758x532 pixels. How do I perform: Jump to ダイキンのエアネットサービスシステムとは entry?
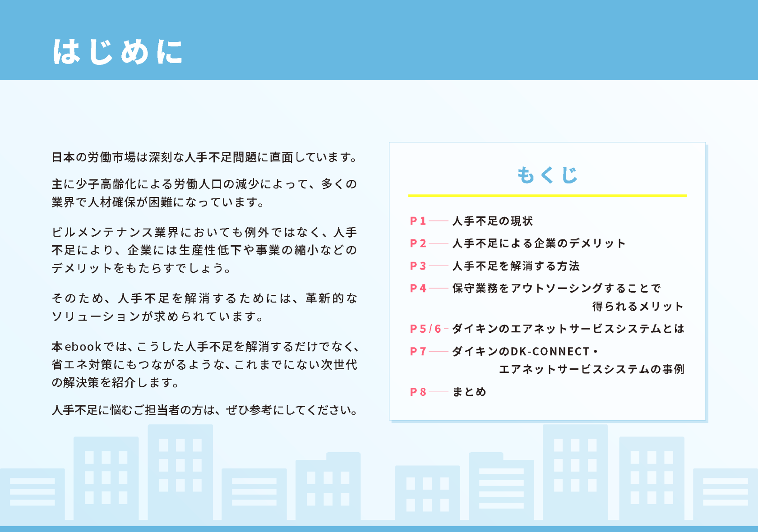coord(568,329)
